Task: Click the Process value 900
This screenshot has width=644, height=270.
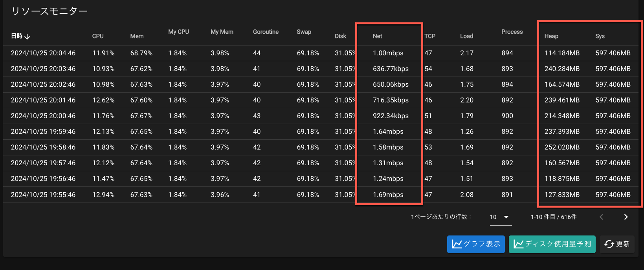Action: tap(507, 116)
